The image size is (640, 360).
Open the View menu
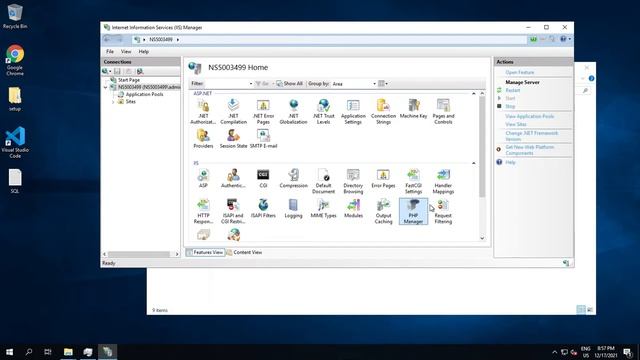pyautogui.click(x=126, y=51)
